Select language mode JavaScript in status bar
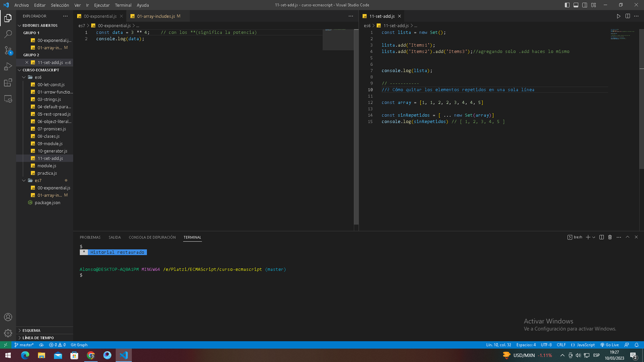 pos(582,345)
